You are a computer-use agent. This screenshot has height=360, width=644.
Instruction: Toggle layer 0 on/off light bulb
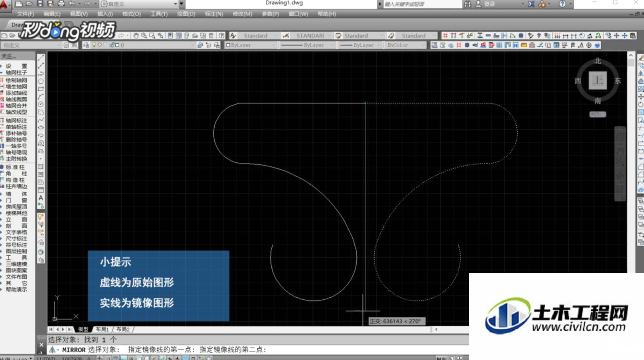coord(94,45)
